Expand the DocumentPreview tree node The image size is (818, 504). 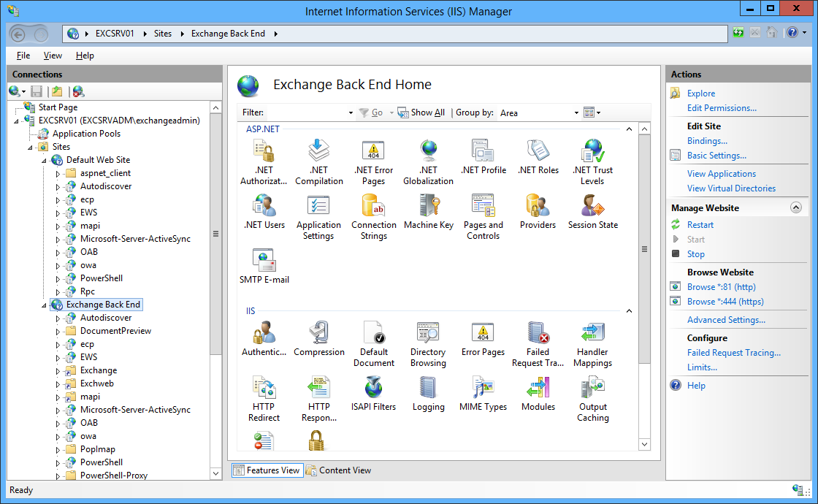tap(58, 332)
